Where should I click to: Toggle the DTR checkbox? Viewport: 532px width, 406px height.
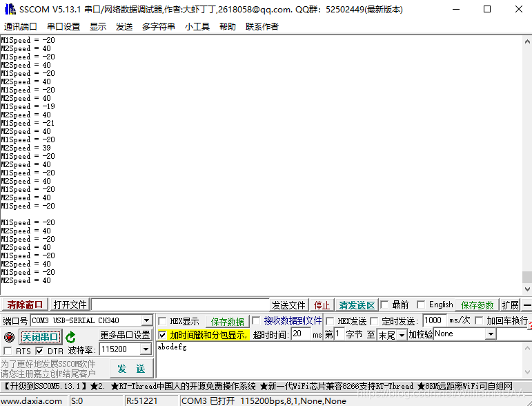pyautogui.click(x=39, y=351)
